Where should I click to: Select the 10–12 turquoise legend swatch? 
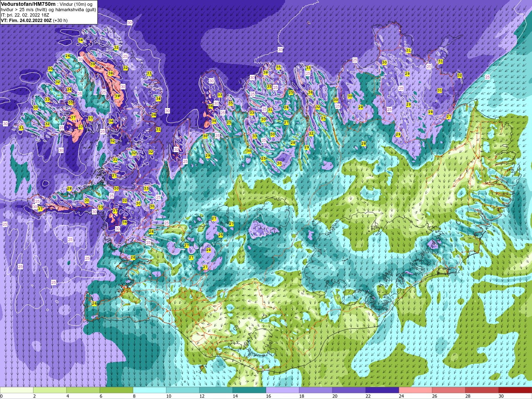(183, 390)
